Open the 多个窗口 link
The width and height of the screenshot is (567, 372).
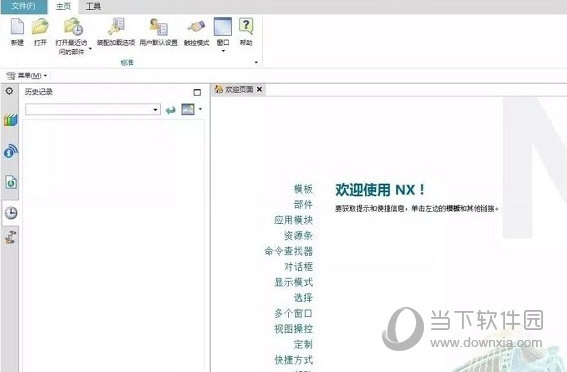coord(293,313)
